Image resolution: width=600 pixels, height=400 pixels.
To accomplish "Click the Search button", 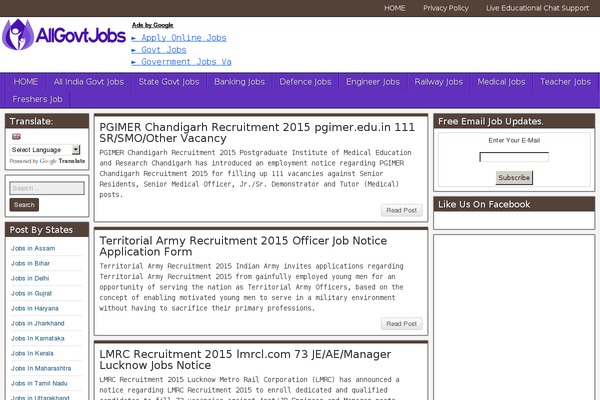I will (24, 205).
